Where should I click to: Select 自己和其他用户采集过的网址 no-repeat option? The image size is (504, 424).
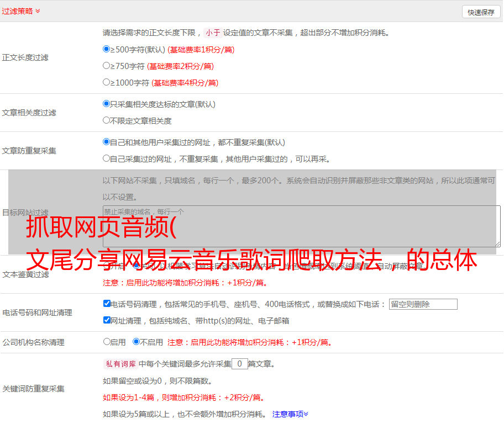coord(107,142)
